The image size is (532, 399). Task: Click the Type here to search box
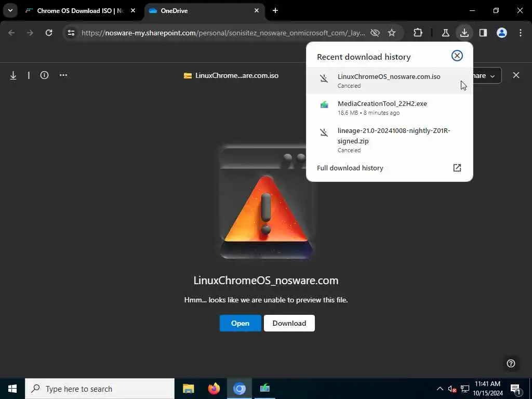pos(100,389)
